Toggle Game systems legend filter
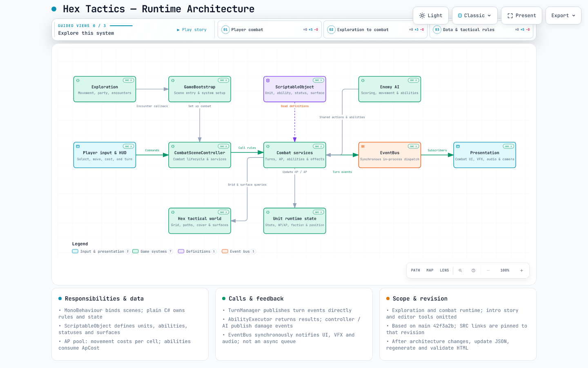588x368 pixels. (153, 251)
